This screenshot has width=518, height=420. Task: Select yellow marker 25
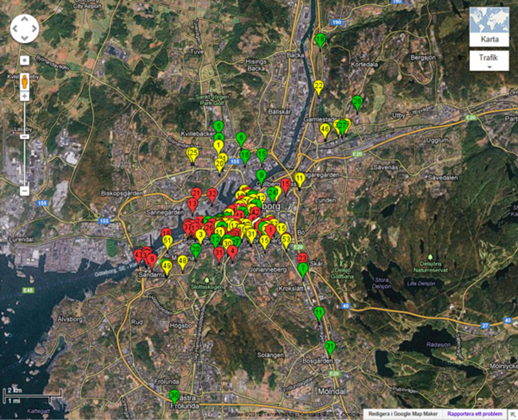coord(194,153)
